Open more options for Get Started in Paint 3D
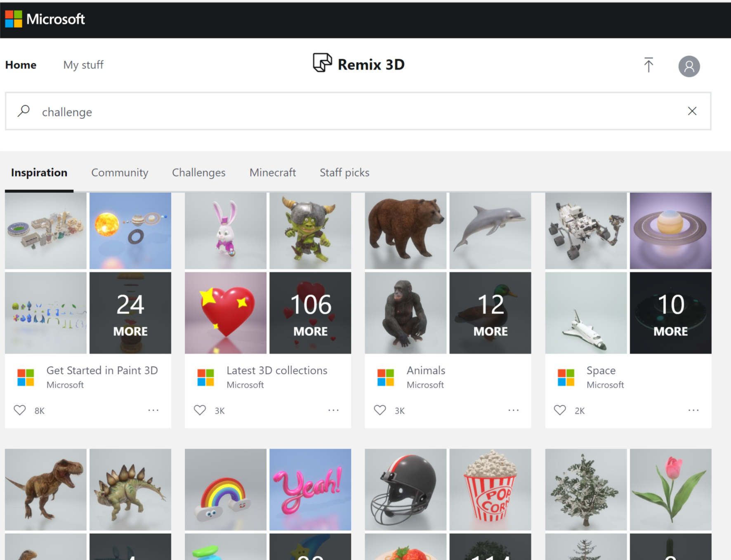731x560 pixels. pos(153,410)
